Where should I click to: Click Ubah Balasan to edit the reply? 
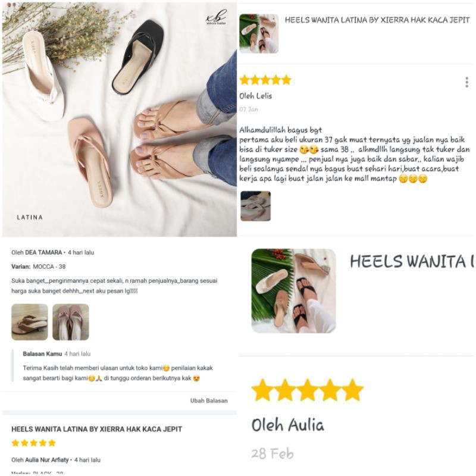tap(209, 400)
